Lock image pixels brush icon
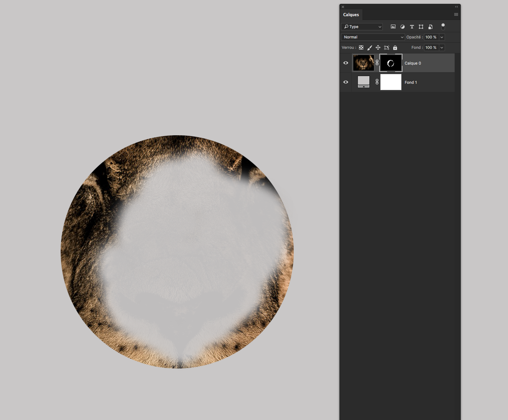The image size is (508, 420). pos(369,48)
